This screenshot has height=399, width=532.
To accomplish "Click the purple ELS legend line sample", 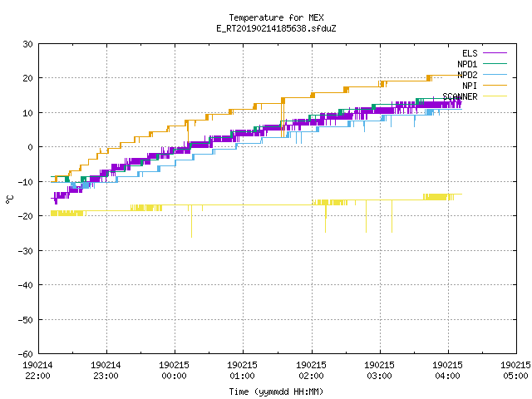I will pos(495,53).
